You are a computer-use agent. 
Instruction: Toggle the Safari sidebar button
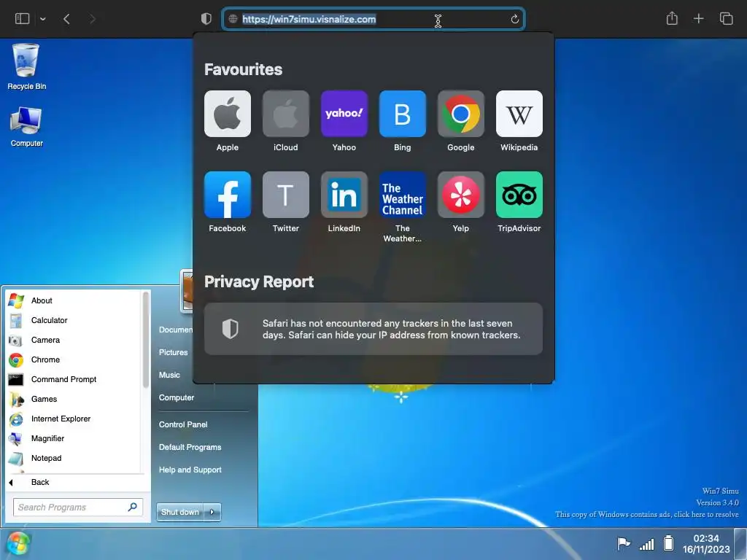pyautogui.click(x=23, y=18)
